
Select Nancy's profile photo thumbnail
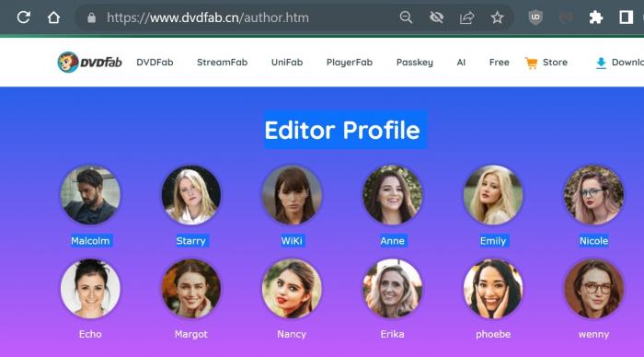click(292, 288)
